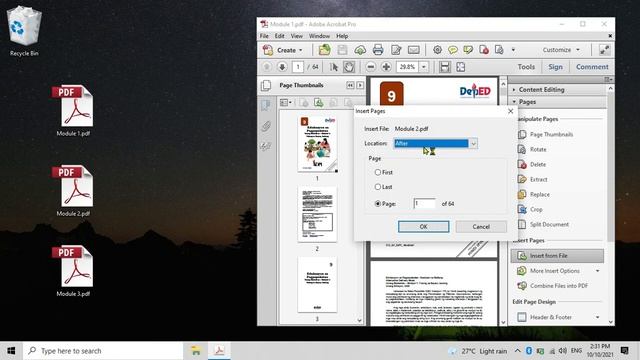Open the Customize toolbar dropdown

[x=560, y=50]
